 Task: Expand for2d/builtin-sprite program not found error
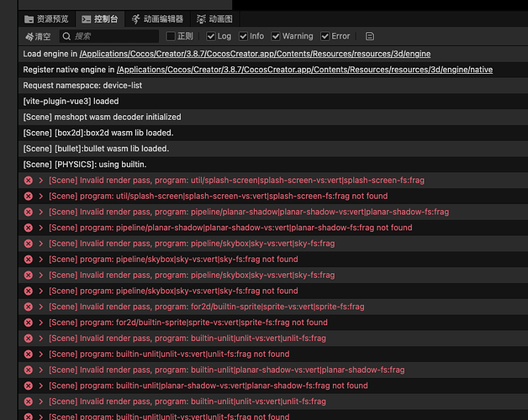40,323
